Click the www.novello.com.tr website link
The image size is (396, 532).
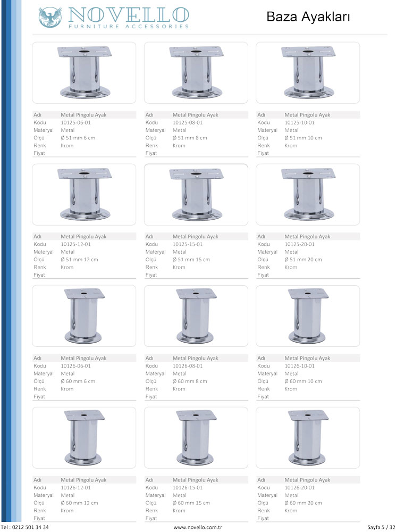(197, 527)
